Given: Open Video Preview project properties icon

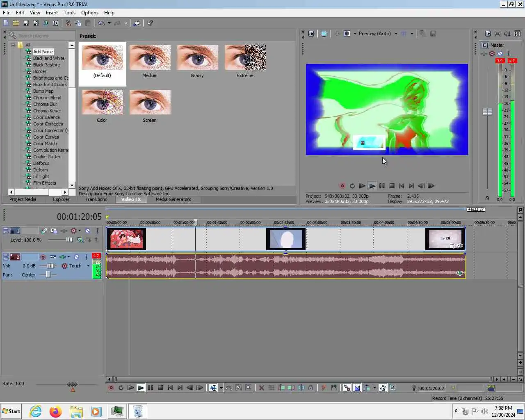Looking at the screenshot, I should tap(311, 34).
